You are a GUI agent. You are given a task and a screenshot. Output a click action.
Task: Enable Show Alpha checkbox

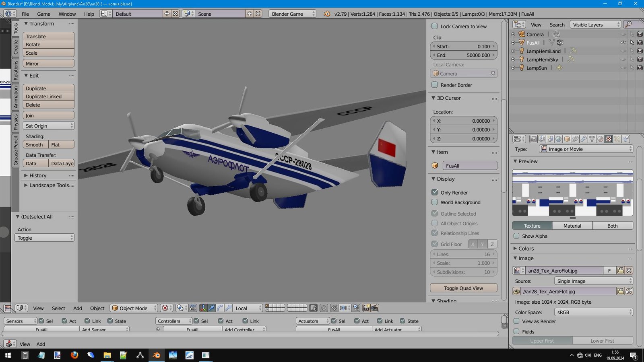pyautogui.click(x=516, y=236)
